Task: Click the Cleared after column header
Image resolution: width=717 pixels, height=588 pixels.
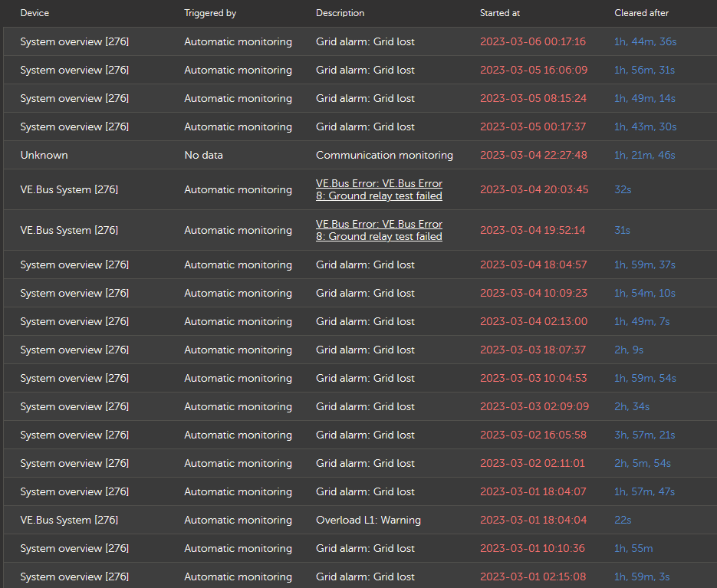Action: [x=641, y=13]
